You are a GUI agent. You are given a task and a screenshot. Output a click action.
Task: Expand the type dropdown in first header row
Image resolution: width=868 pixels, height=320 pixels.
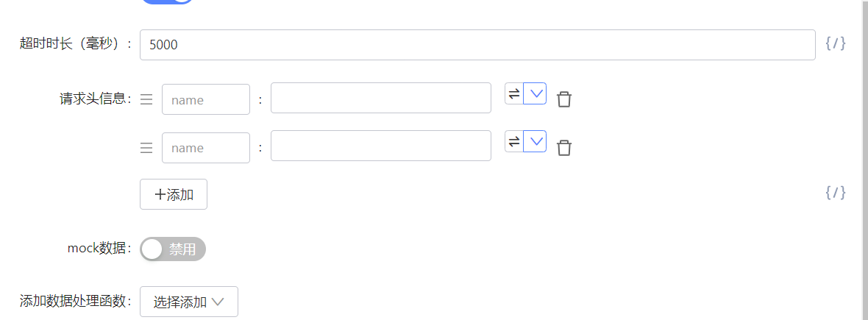click(536, 93)
